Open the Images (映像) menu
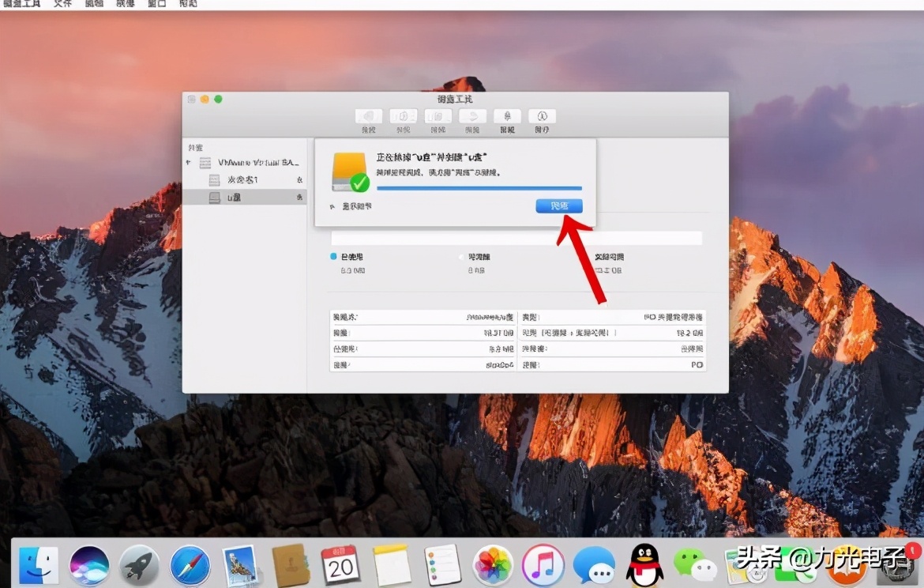This screenshot has height=588, width=924. pos(125,4)
